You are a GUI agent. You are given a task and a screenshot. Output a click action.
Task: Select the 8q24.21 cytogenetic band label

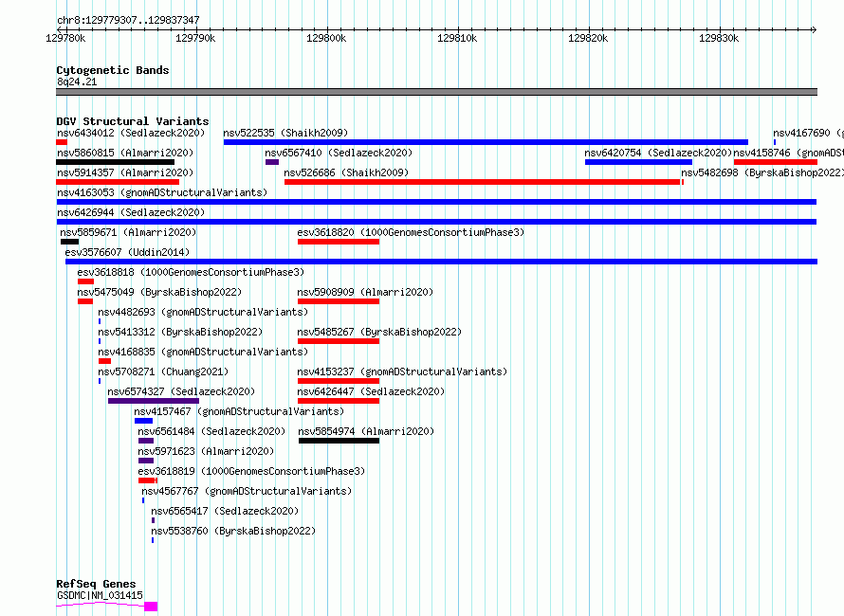(x=77, y=82)
